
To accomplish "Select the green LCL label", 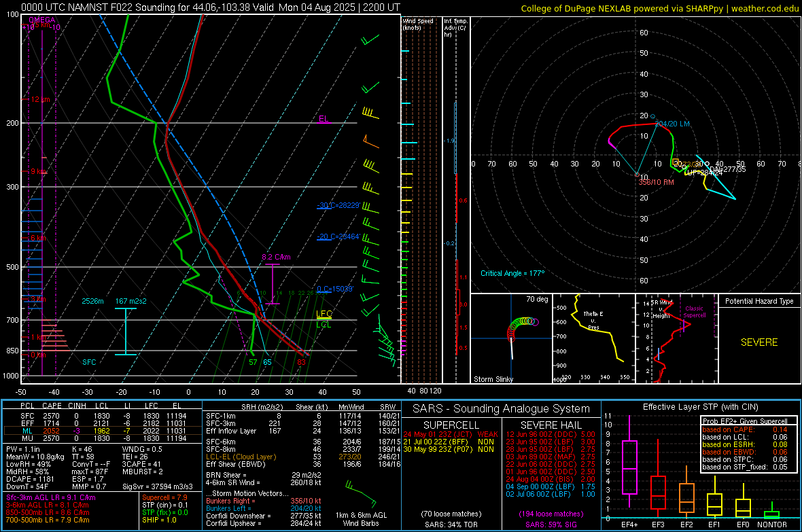I will pyautogui.click(x=324, y=325).
